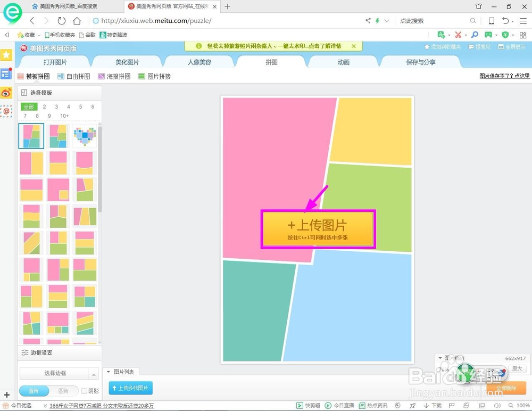Open the 选择边框 border dropdown
Viewport: 532px width, 411px height.
click(59, 373)
